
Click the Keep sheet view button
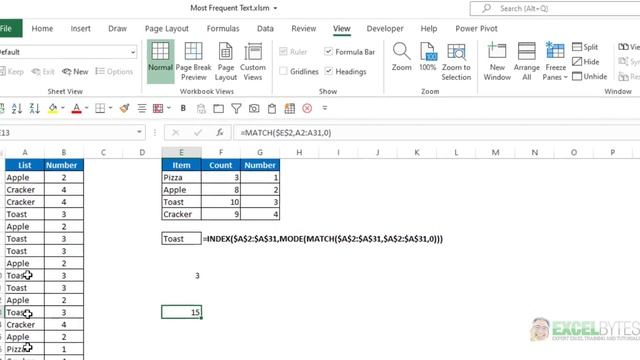click(11, 71)
